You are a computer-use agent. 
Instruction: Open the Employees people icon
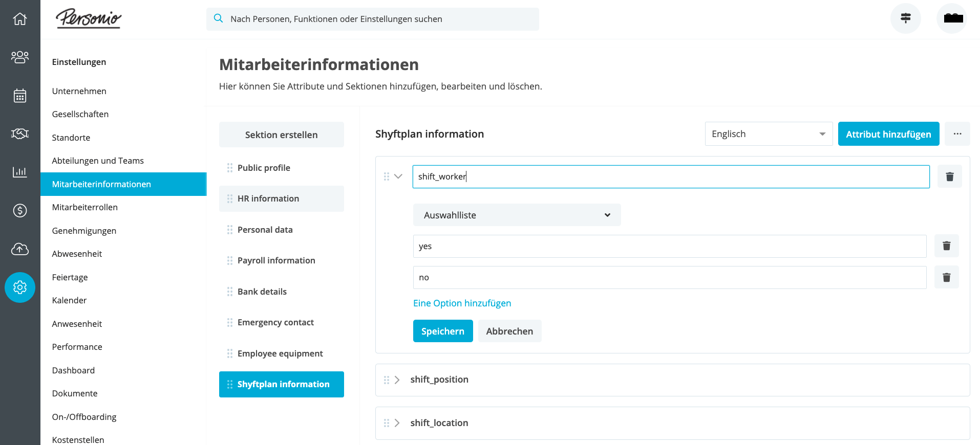coord(20,57)
